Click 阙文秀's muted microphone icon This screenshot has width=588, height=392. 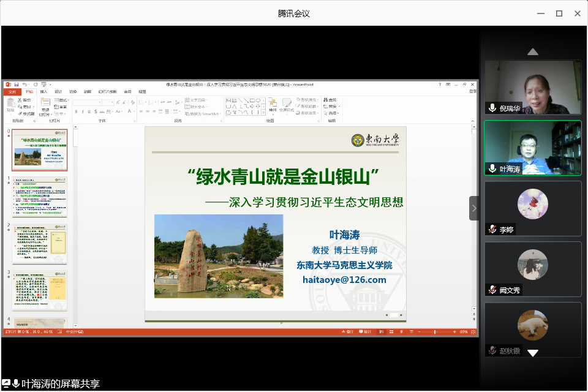pyautogui.click(x=492, y=290)
